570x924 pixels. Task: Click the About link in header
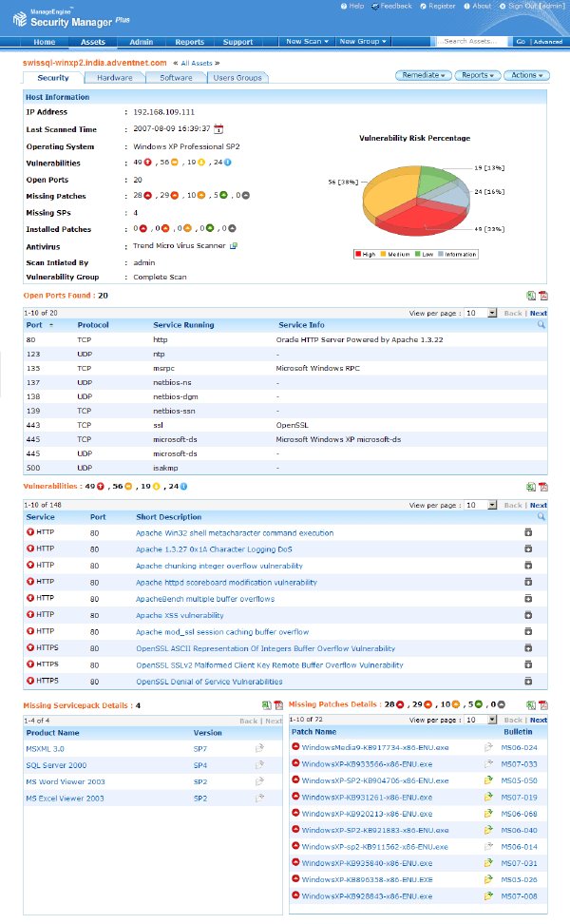coord(478,6)
